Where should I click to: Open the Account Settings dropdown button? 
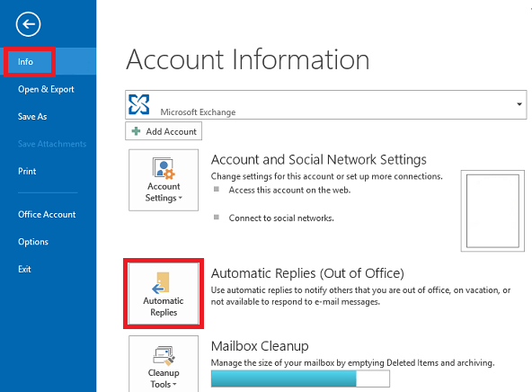point(164,180)
